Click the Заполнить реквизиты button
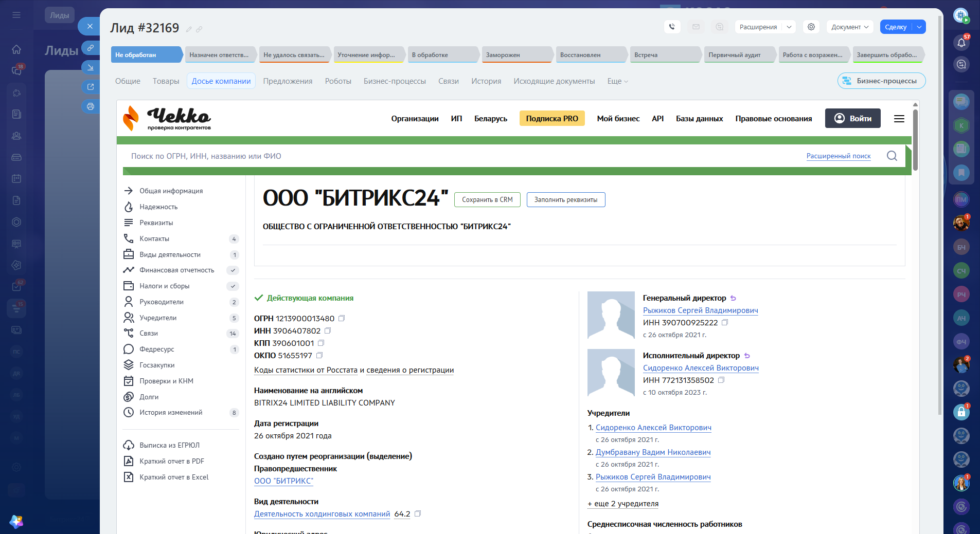The height and width of the screenshot is (534, 980). (566, 200)
